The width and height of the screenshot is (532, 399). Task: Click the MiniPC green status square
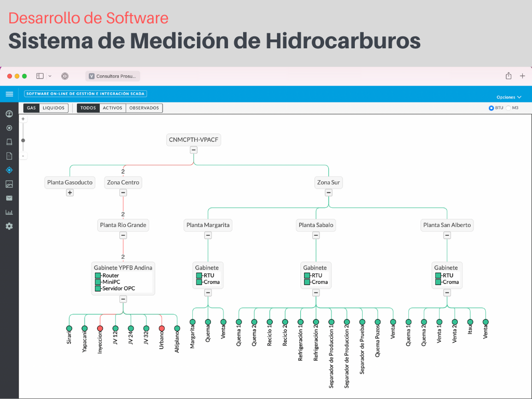pyautogui.click(x=98, y=282)
